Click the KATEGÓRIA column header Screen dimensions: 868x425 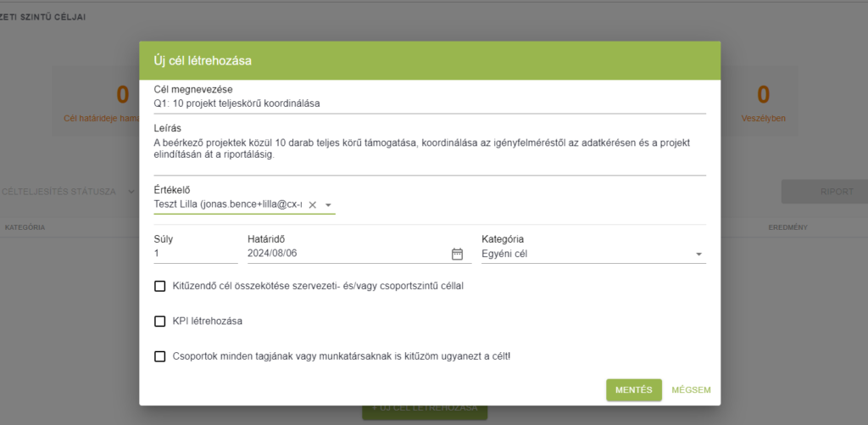25,227
